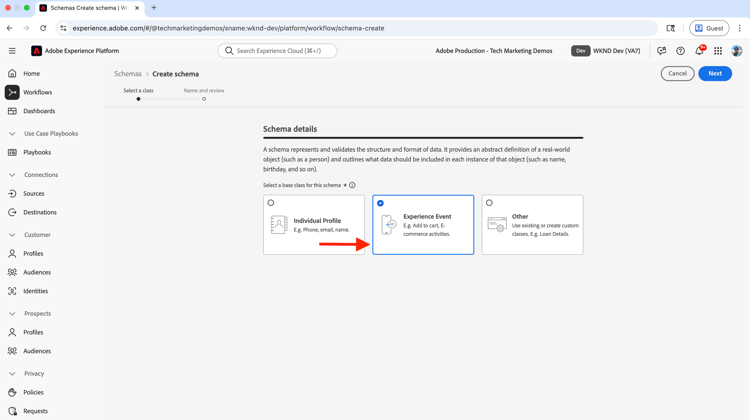Open the browser three-dot menu
The width and height of the screenshot is (750, 420).
click(739, 28)
